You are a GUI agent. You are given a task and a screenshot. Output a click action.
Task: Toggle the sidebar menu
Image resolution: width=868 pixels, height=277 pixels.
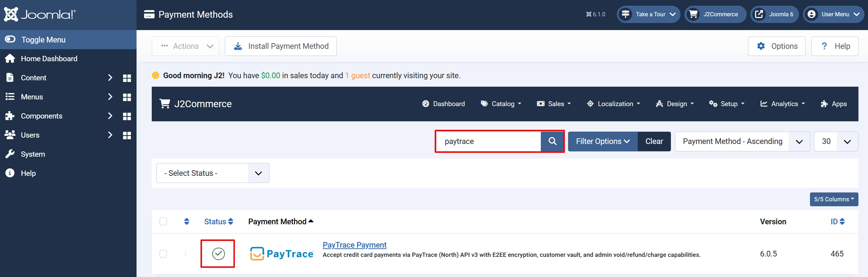(68, 40)
